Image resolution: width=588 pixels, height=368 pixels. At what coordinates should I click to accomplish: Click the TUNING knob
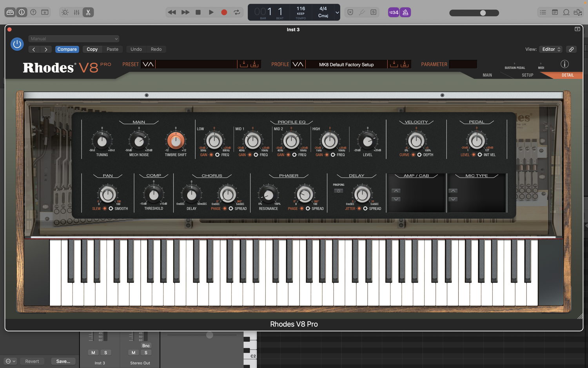coord(102,141)
